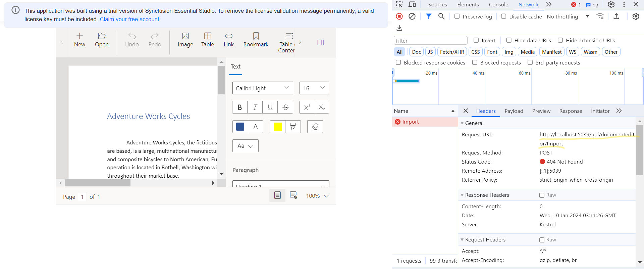Select the failed Import request

click(425, 122)
